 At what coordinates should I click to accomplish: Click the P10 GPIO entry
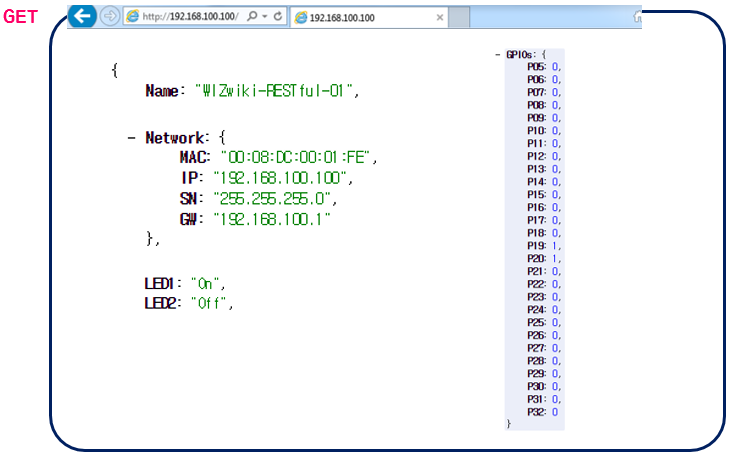(544, 131)
